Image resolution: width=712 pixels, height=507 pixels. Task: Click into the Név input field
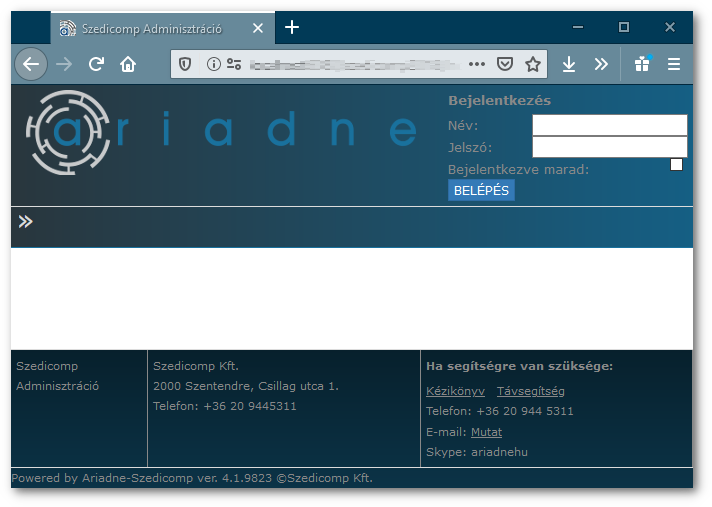pos(609,125)
